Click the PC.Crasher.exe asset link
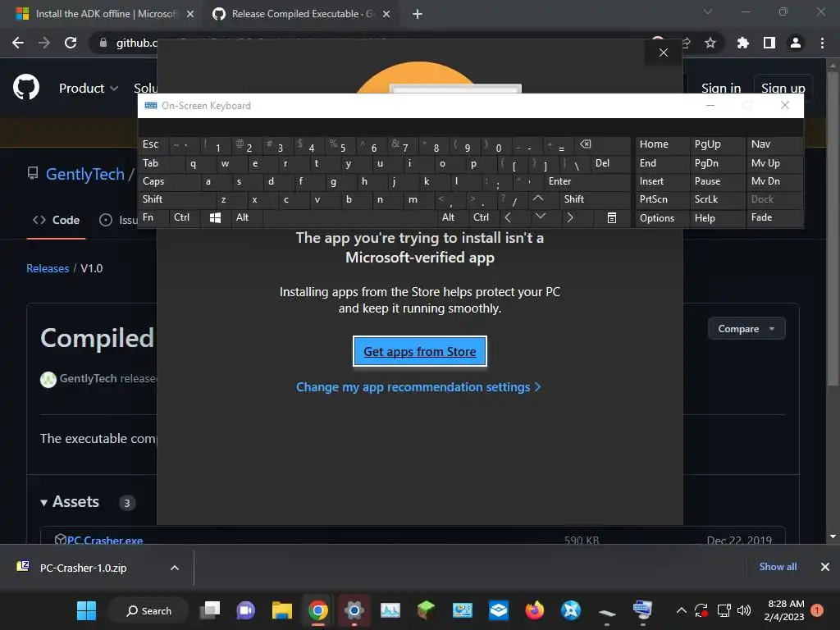This screenshot has width=840, height=630. (x=105, y=540)
